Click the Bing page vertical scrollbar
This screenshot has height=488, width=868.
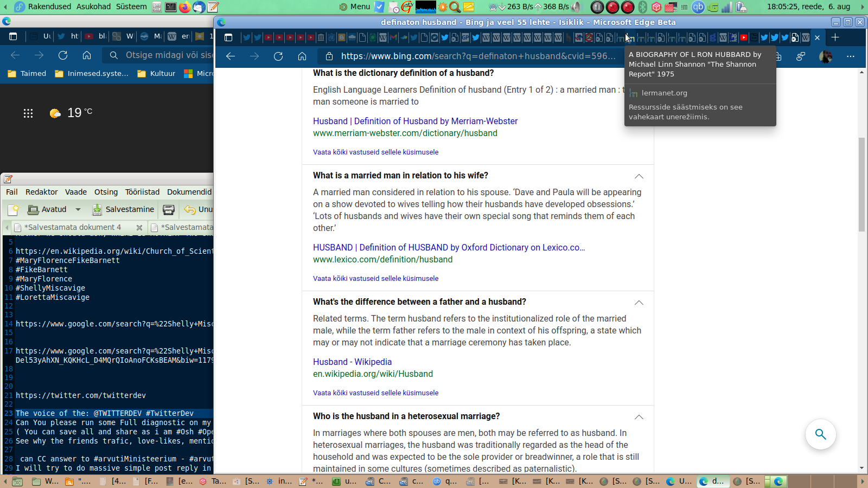(x=861, y=184)
